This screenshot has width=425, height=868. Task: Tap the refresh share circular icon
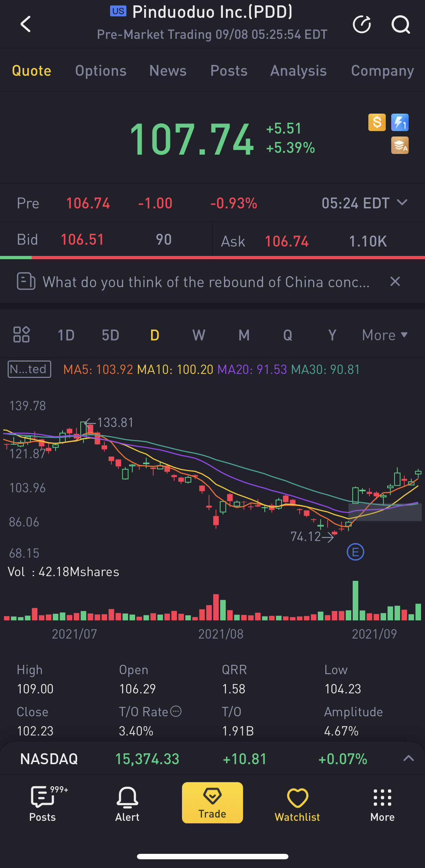362,25
